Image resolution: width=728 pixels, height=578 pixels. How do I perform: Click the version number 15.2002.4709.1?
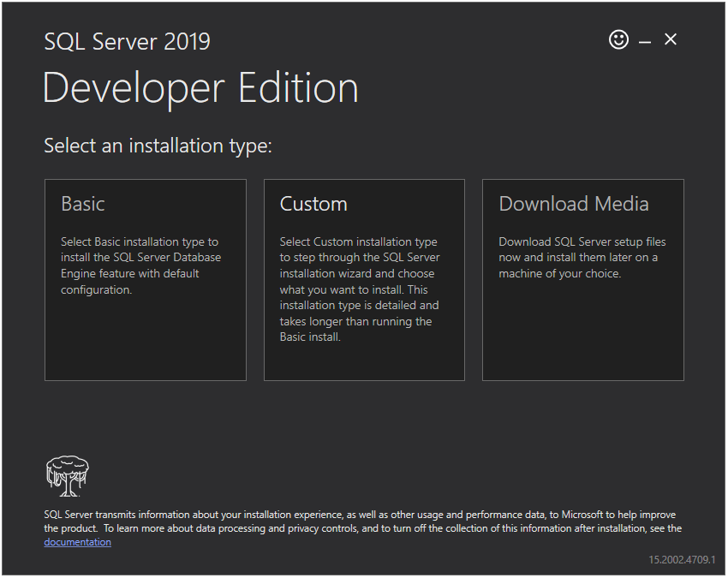tap(682, 560)
